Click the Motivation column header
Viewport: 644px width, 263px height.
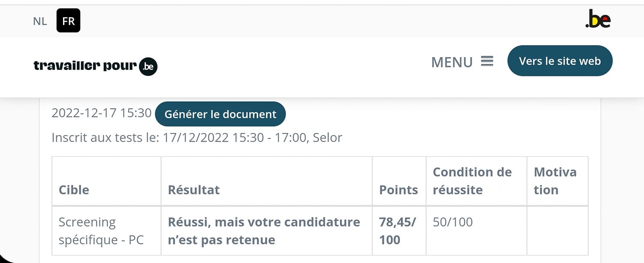pyautogui.click(x=555, y=181)
